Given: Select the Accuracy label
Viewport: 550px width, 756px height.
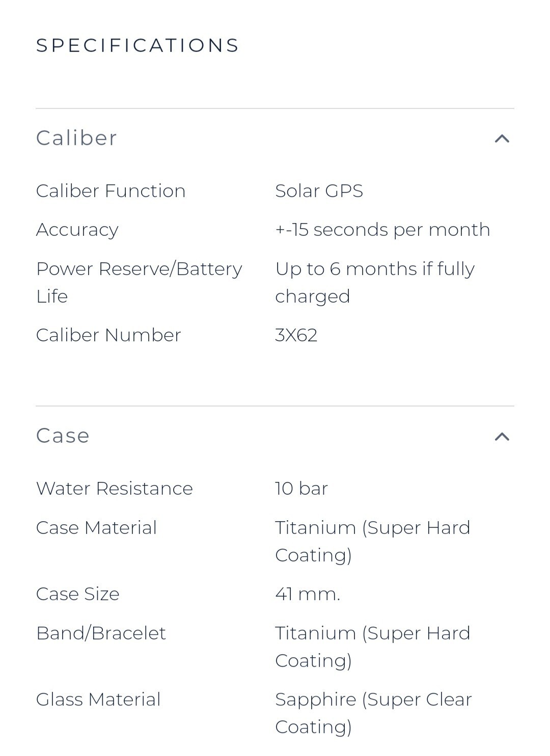Looking at the screenshot, I should pyautogui.click(x=77, y=230).
